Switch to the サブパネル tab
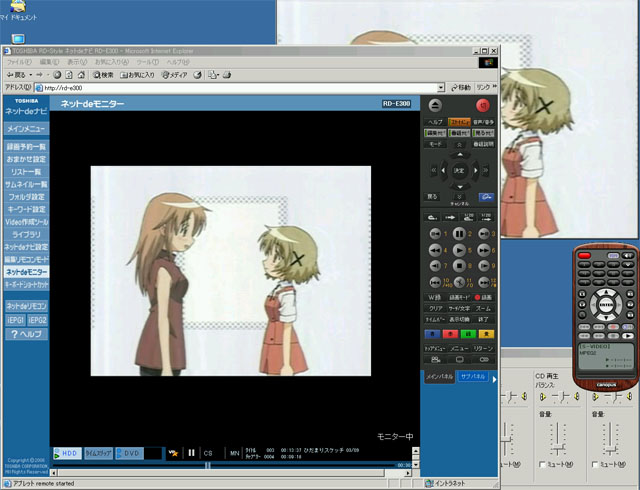640x490 pixels. [x=473, y=376]
